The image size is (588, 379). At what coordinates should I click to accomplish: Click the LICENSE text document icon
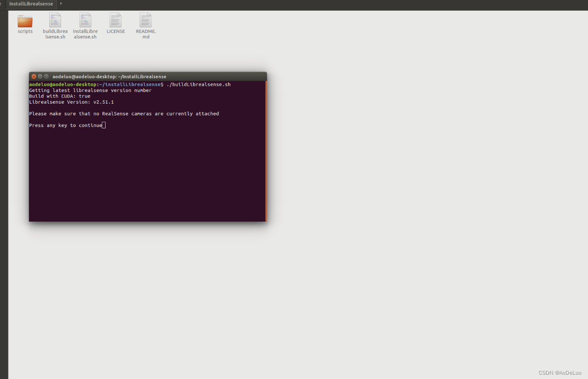[116, 19]
